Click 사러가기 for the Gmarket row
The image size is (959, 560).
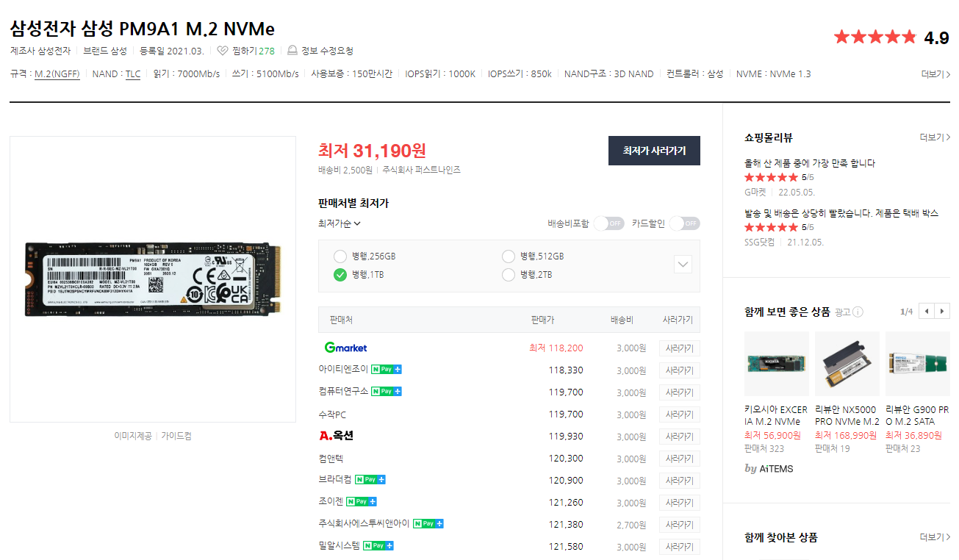pyautogui.click(x=679, y=348)
